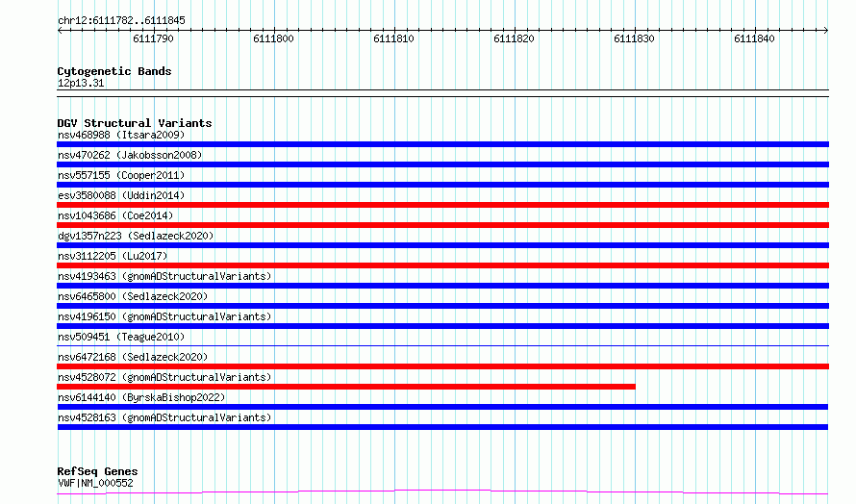The height and width of the screenshot is (504, 856).
Task: Open the VWF|NM_000552 gene label
Action: (x=95, y=483)
